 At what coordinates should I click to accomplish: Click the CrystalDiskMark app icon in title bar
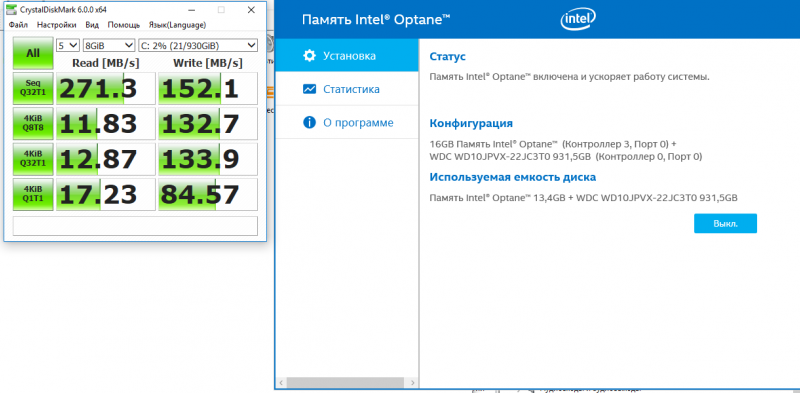[11, 10]
